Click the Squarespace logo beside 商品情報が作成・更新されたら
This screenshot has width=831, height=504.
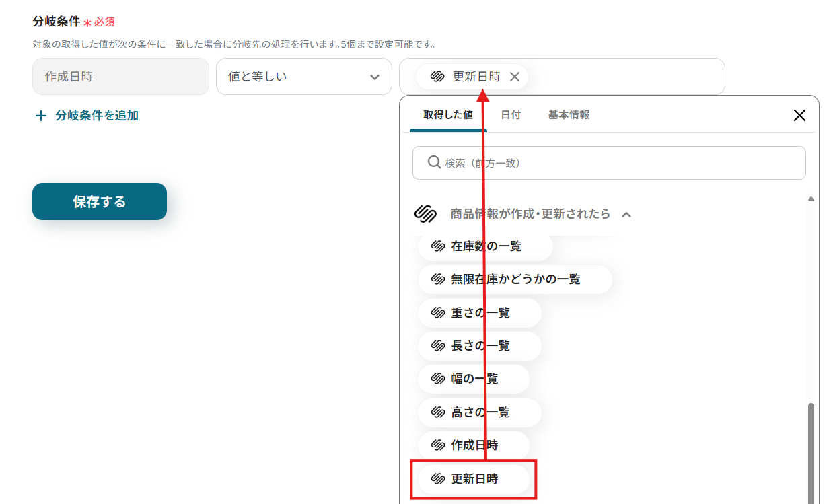click(425, 214)
